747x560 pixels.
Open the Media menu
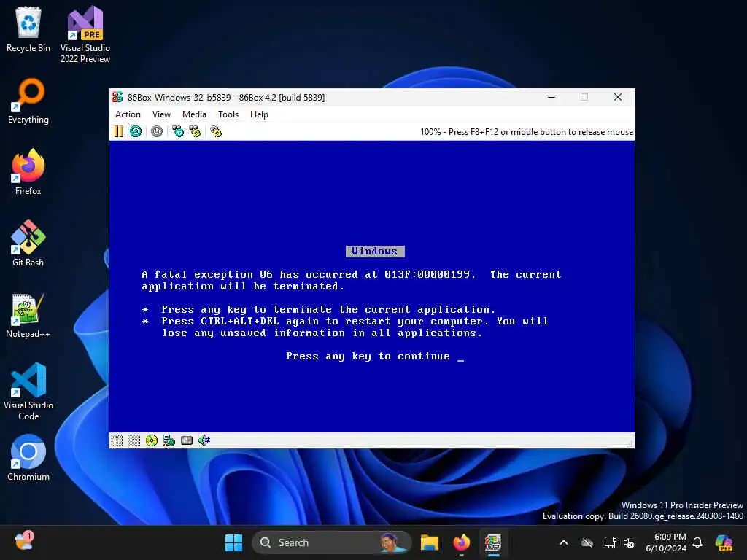[x=194, y=114]
